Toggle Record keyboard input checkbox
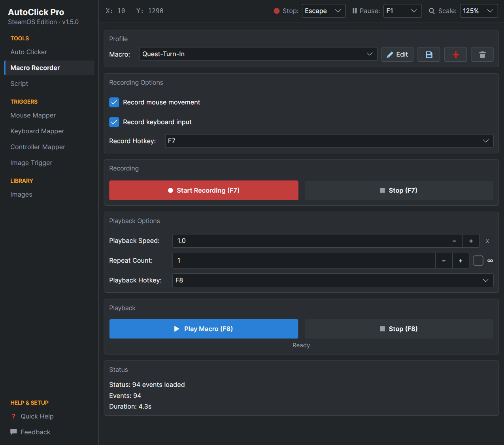The width and height of the screenshot is (504, 445). tap(114, 122)
